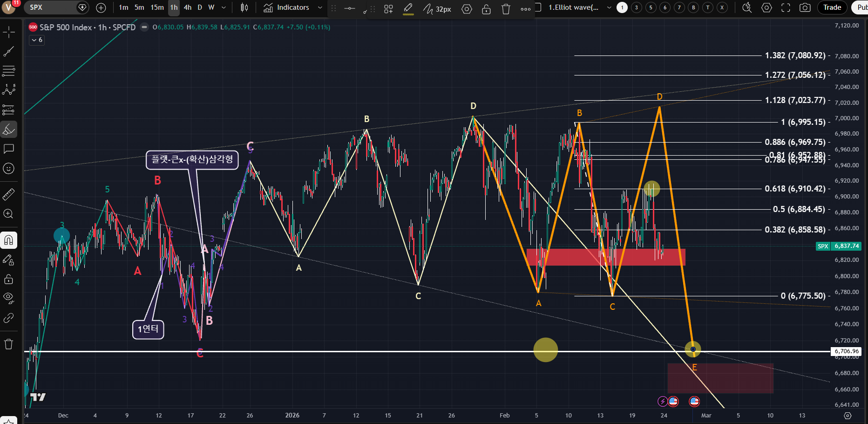Open the candlestick chart type selector
Screen dimensions: 868x424
[x=244, y=7]
